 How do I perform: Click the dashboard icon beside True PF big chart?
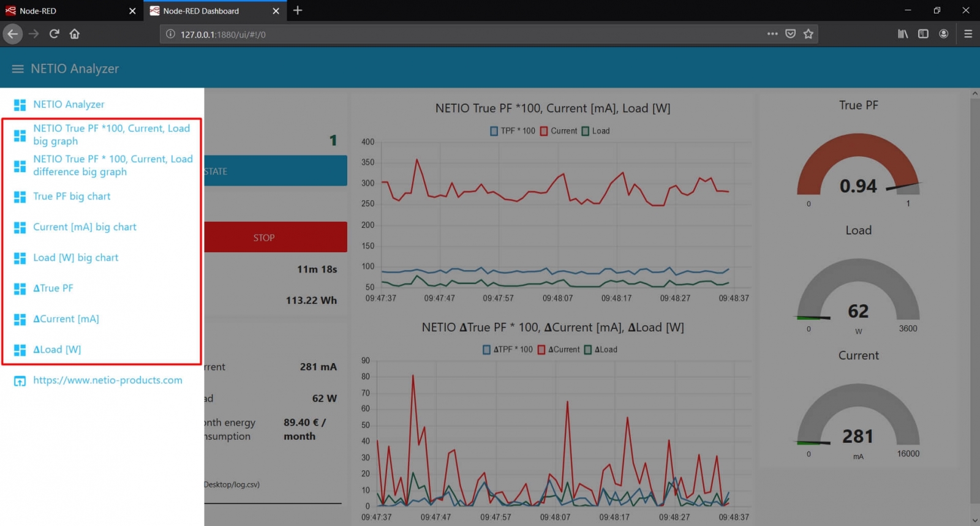point(20,197)
